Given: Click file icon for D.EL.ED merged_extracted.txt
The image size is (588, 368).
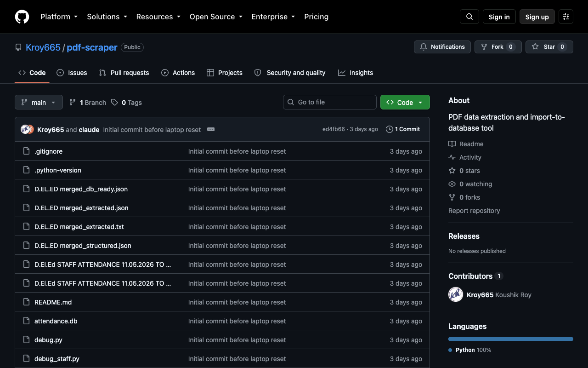Looking at the screenshot, I should pos(27,227).
